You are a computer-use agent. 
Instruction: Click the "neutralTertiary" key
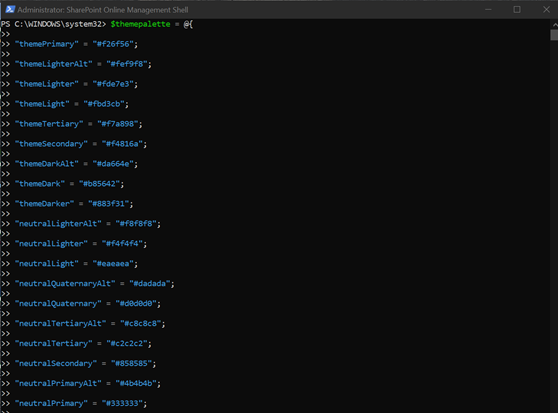click(53, 343)
